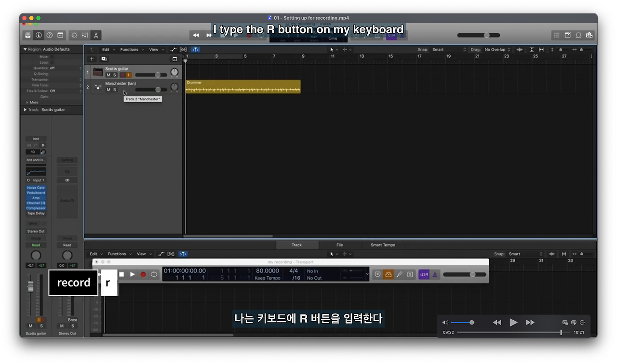
Task: Toggle blue Catch playhead icon in Tracks area
Action: (195, 50)
